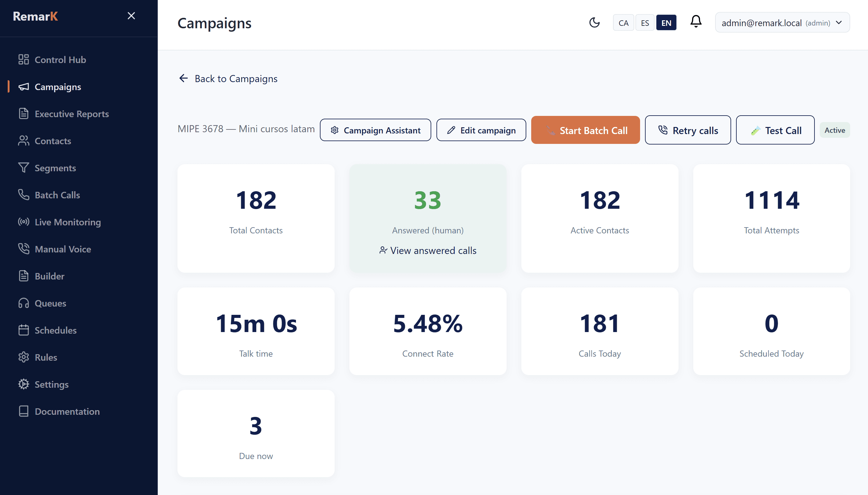The height and width of the screenshot is (495, 868).
Task: Collapse the sidebar with X icon
Action: pyautogui.click(x=131, y=16)
